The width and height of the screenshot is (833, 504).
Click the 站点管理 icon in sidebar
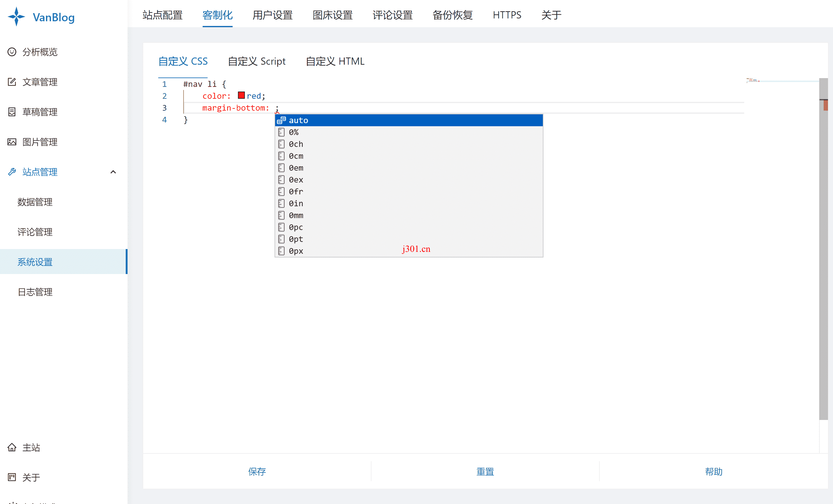pyautogui.click(x=11, y=172)
